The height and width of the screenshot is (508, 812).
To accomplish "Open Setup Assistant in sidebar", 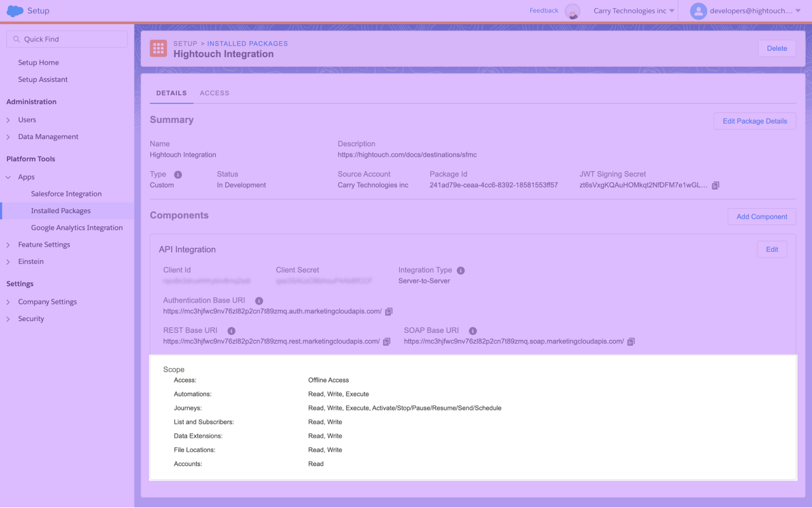I will tap(43, 80).
